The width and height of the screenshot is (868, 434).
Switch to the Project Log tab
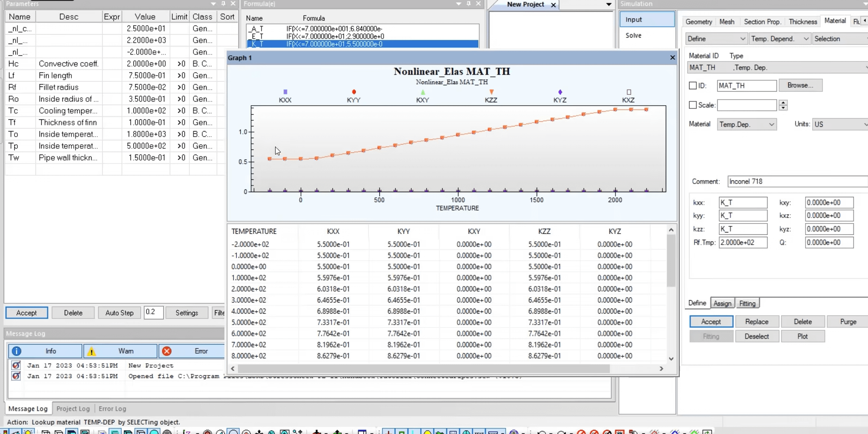point(73,409)
